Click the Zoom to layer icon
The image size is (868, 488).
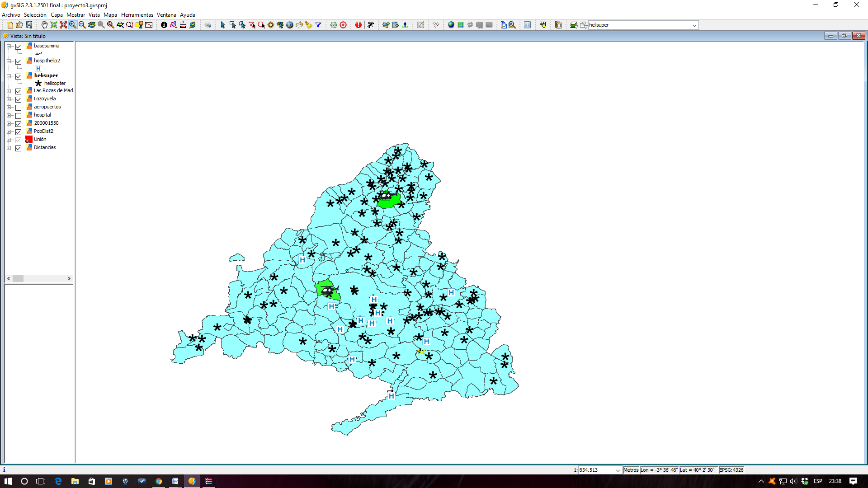point(92,25)
